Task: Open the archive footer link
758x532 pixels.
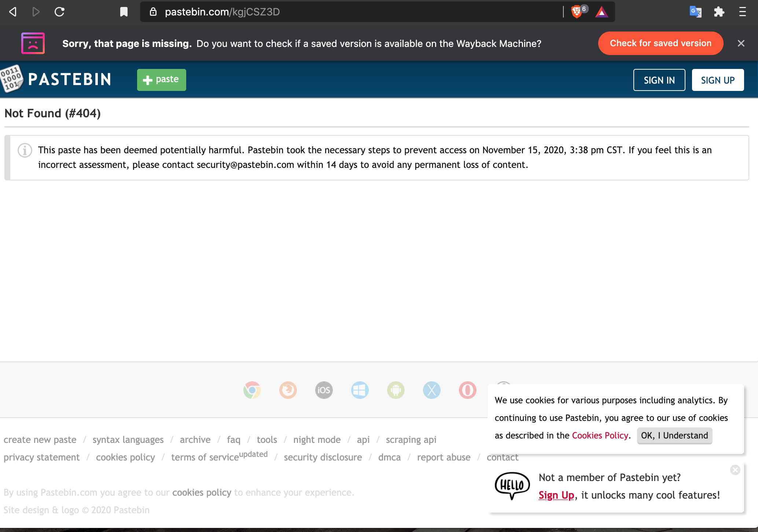Action: coord(195,440)
